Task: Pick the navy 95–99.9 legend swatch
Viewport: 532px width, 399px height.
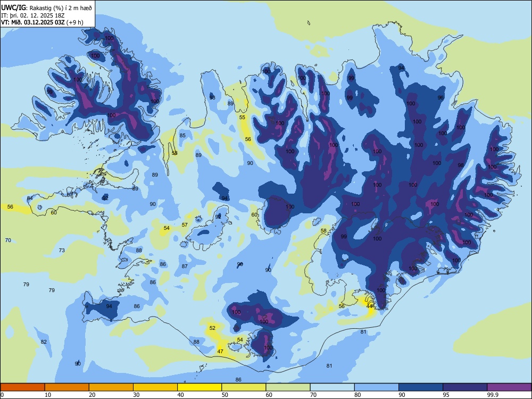Action: coord(465,387)
